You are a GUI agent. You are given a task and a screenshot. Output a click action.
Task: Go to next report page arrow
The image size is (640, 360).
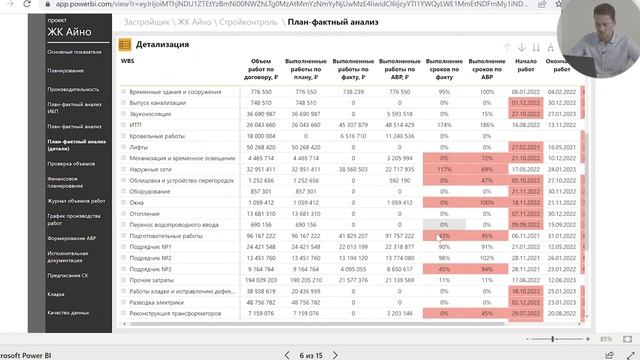point(335,355)
